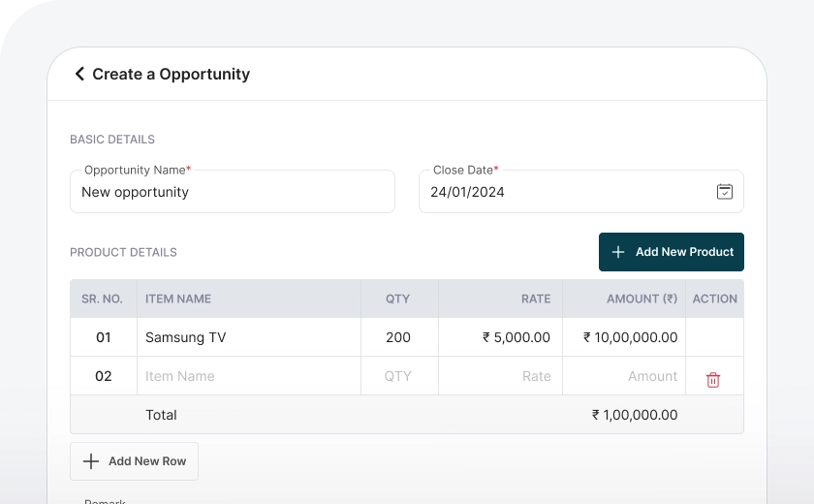Focus the Opportunity Name text field
This screenshot has height=504, width=814.
233,192
